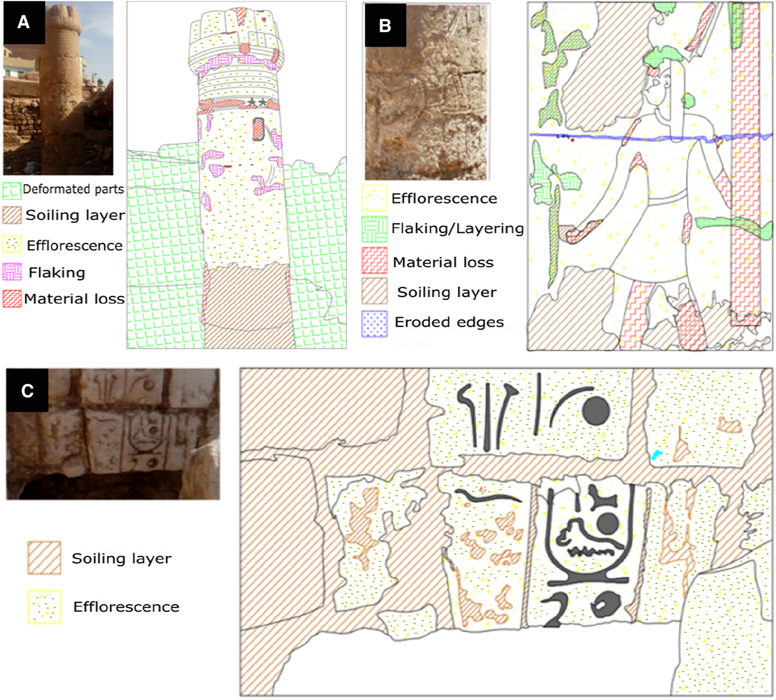The width and height of the screenshot is (776, 700).
Task: Click 'Flaking/Layering' legend text
Action: pos(457,228)
